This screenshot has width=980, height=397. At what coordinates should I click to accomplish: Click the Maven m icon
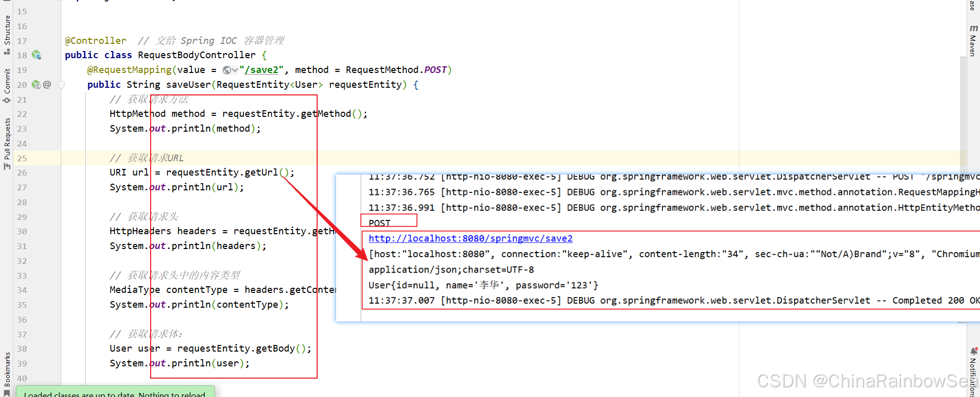973,29
